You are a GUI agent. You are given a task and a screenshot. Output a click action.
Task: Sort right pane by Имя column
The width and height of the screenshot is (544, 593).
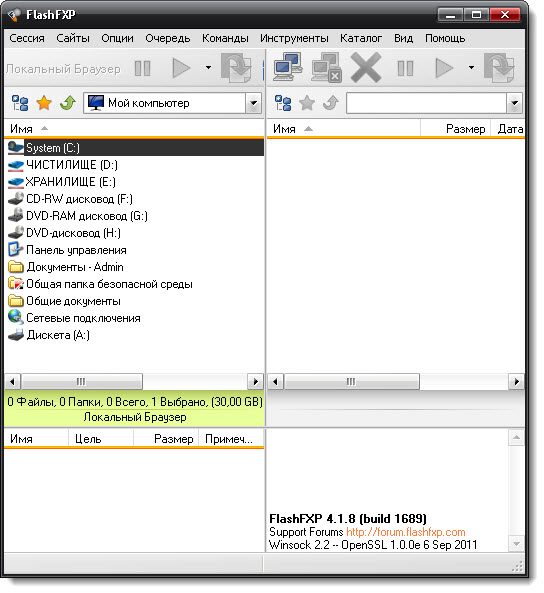pyautogui.click(x=343, y=129)
